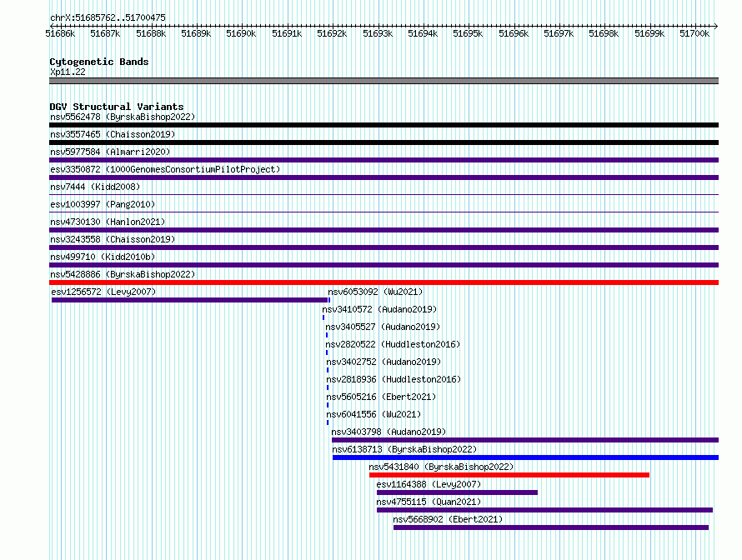Viewport: 742px width, 560px height.
Task: Click the blue bar under nsv6138713
Action: pos(526,457)
